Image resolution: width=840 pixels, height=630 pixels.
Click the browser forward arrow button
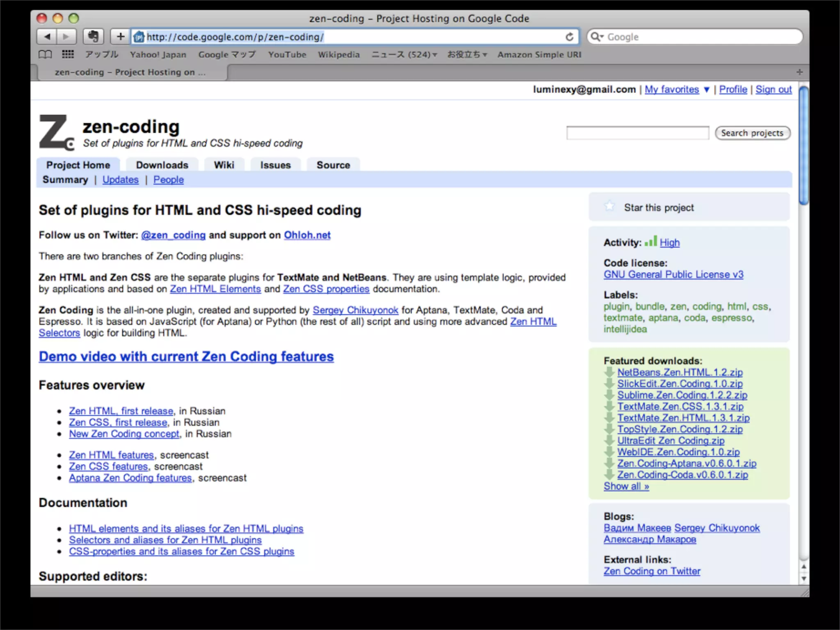point(66,37)
